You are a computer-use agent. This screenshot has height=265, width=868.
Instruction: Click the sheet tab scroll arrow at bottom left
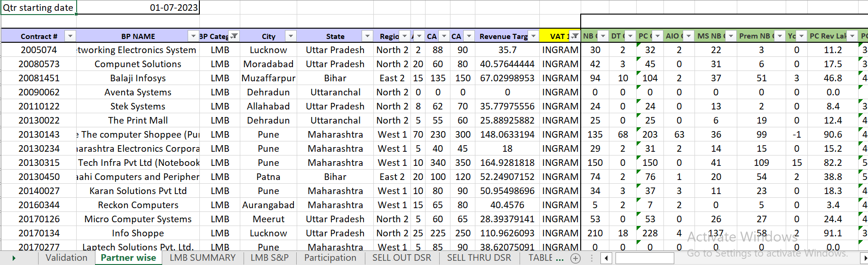[x=14, y=258]
